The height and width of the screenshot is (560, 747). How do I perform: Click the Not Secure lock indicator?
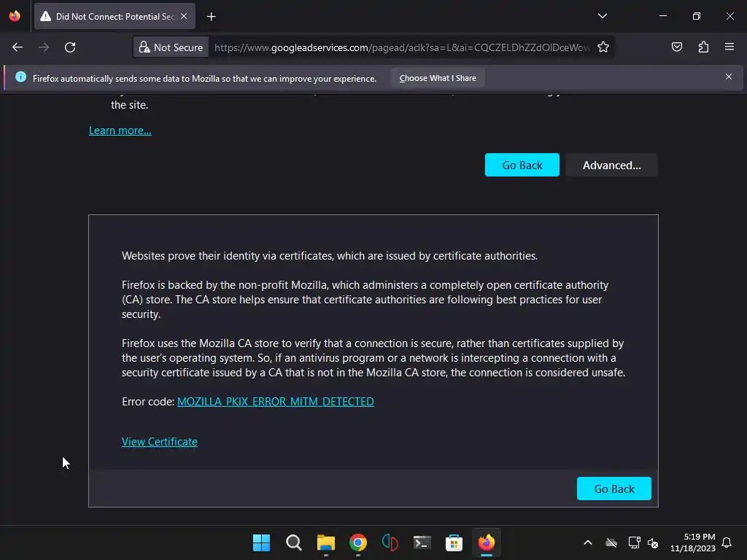pyautogui.click(x=171, y=47)
